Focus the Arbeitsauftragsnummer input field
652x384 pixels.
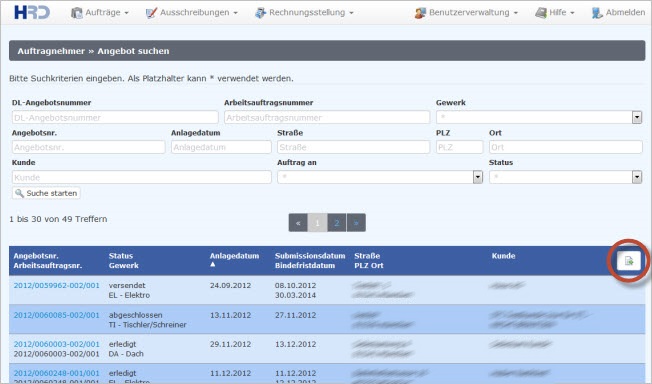(x=327, y=118)
